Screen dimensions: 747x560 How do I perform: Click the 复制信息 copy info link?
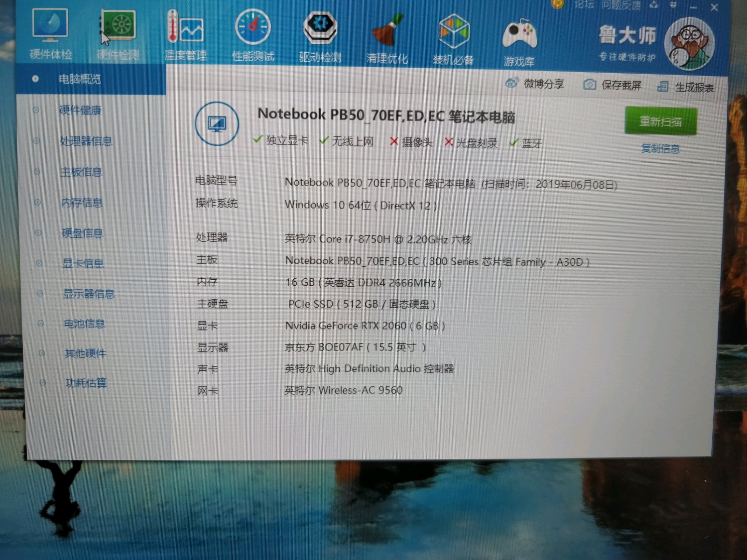[660, 148]
